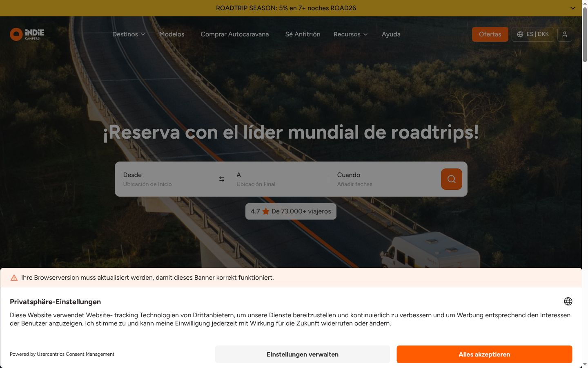Open the Cuando date field
Viewport: 588px width, 368px height.
click(385, 179)
